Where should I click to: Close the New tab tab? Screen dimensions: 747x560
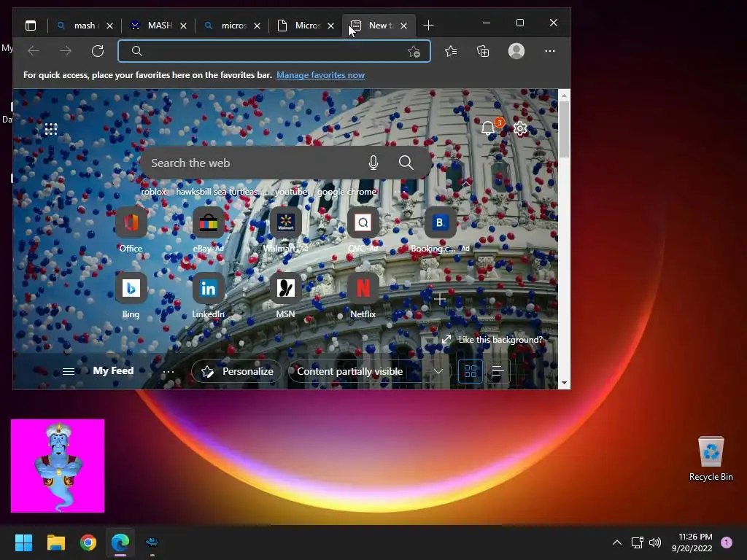(403, 26)
